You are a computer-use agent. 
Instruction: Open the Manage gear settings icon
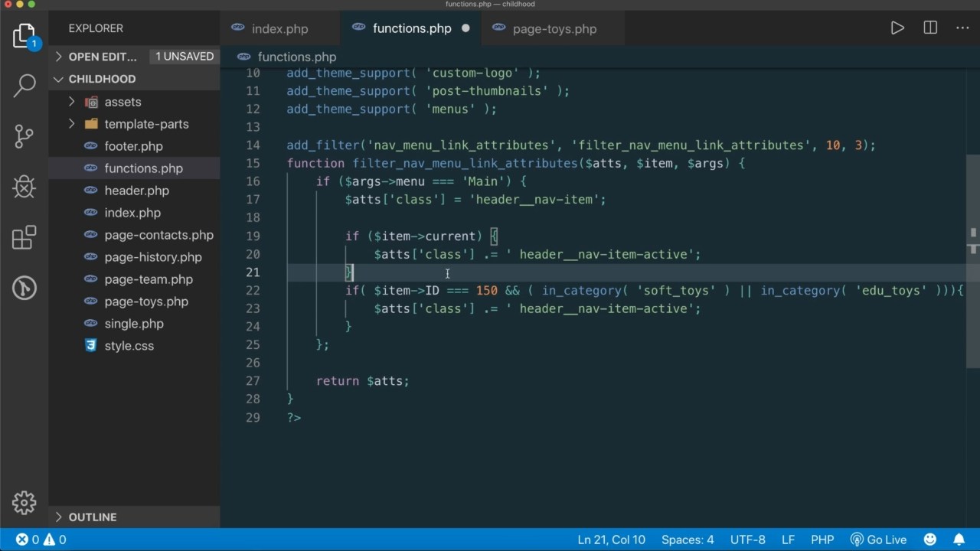click(x=24, y=503)
